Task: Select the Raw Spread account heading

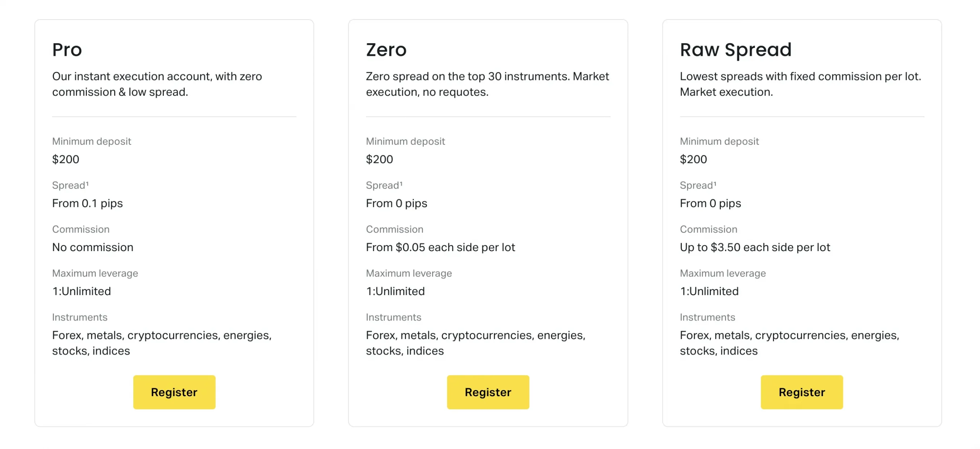Action: 736,50
